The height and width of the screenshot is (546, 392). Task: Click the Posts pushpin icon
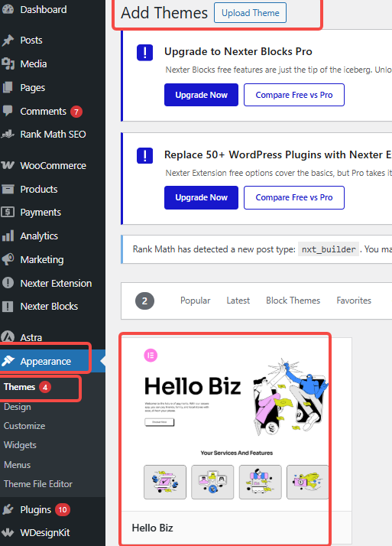click(8, 41)
